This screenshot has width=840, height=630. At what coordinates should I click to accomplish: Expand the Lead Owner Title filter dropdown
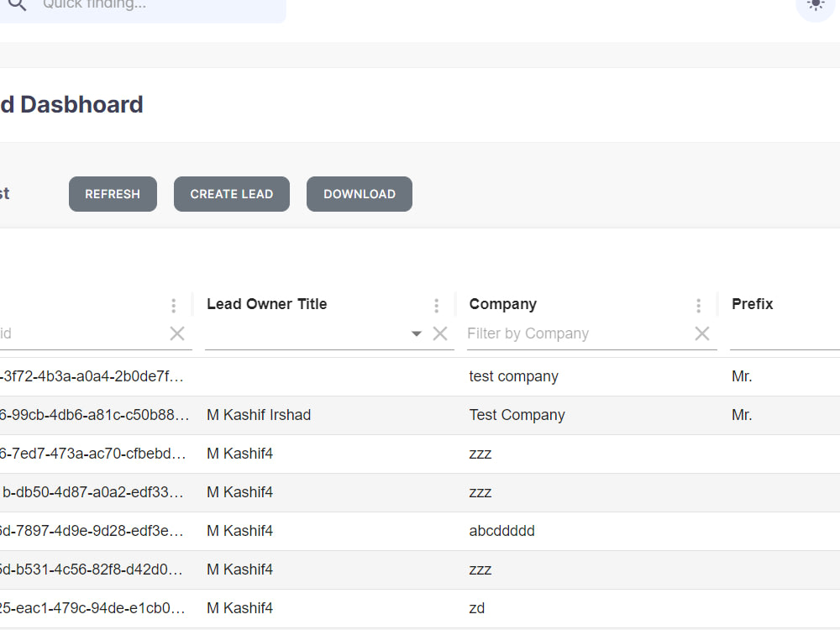point(417,333)
